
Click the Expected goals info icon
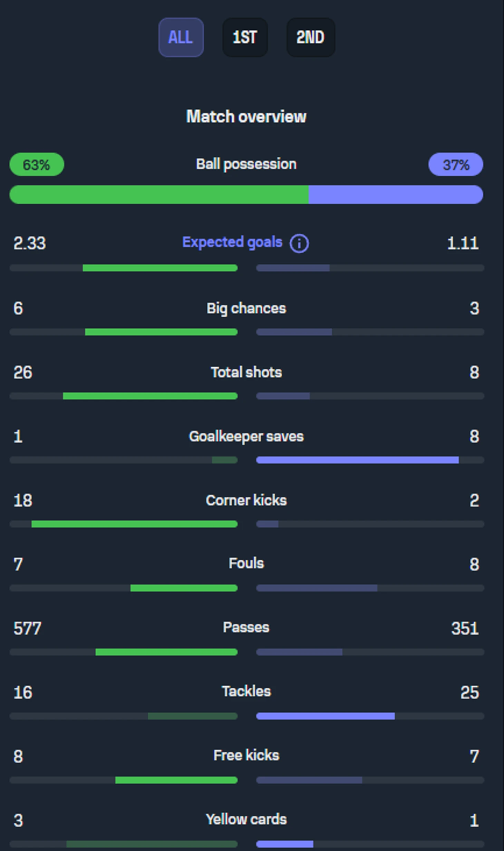tap(299, 244)
